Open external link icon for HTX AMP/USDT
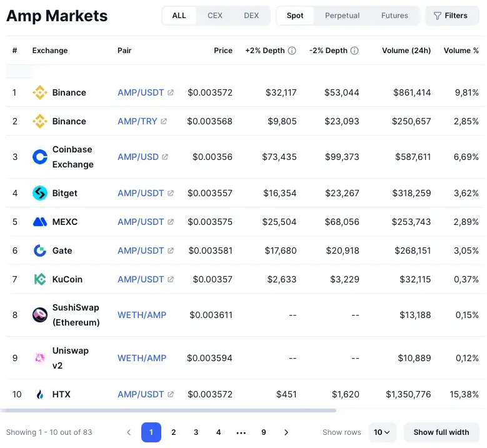This screenshot has width=487, height=448. tap(170, 394)
